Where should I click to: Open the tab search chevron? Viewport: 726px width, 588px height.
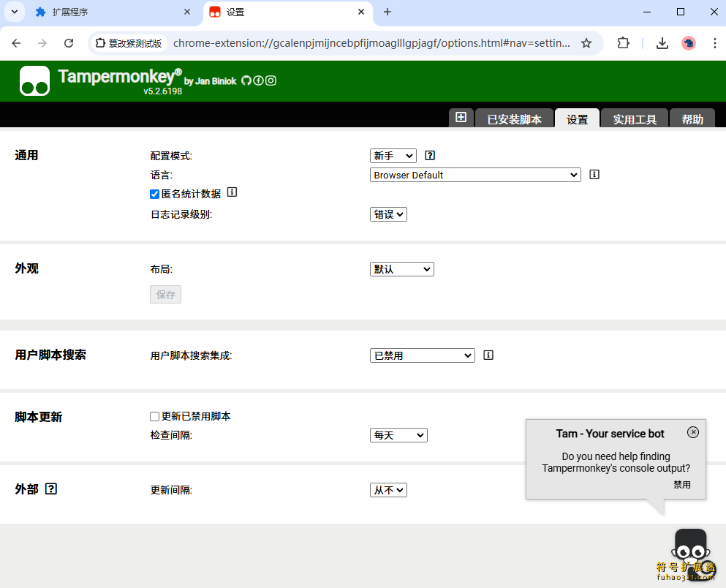[x=15, y=12]
